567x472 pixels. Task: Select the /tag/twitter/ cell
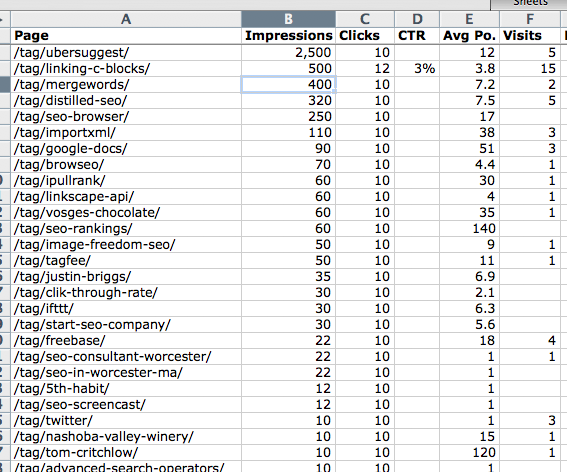(x=126, y=421)
